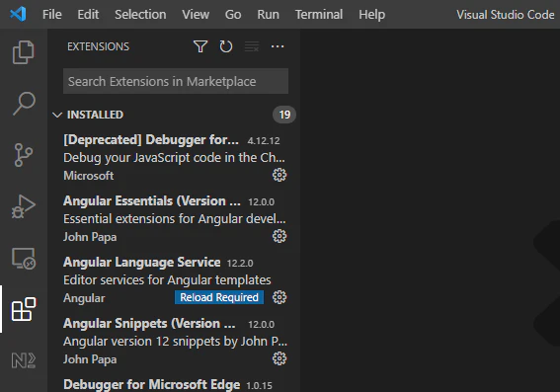The image size is (560, 392).
Task: Open manage gear for Angular Essentials
Action: click(x=280, y=236)
